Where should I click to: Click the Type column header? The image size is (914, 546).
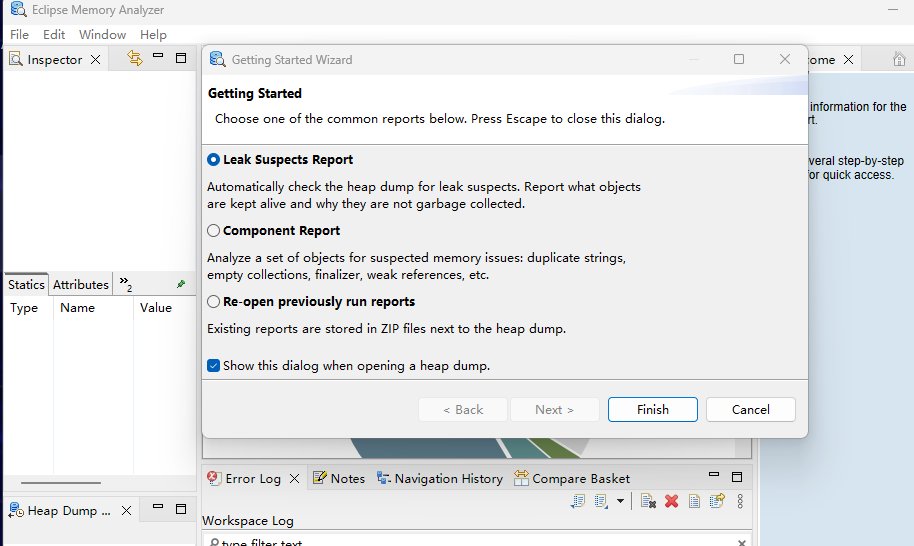tap(24, 308)
